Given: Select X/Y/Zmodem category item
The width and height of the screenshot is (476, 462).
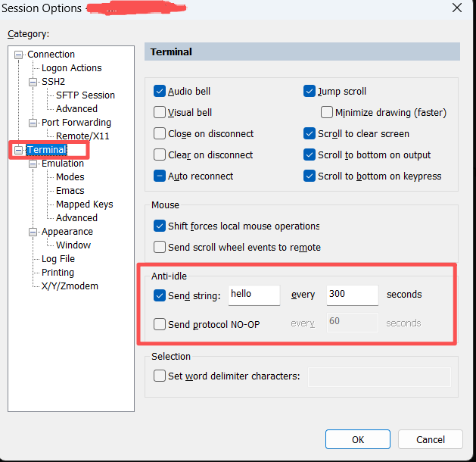Looking at the screenshot, I should coord(70,286).
